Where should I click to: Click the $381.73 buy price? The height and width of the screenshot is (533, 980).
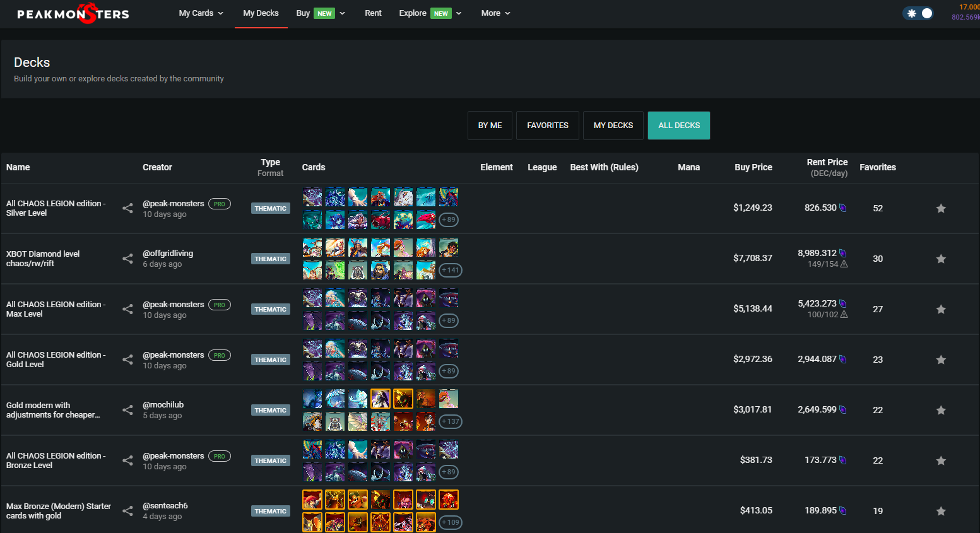click(756, 460)
